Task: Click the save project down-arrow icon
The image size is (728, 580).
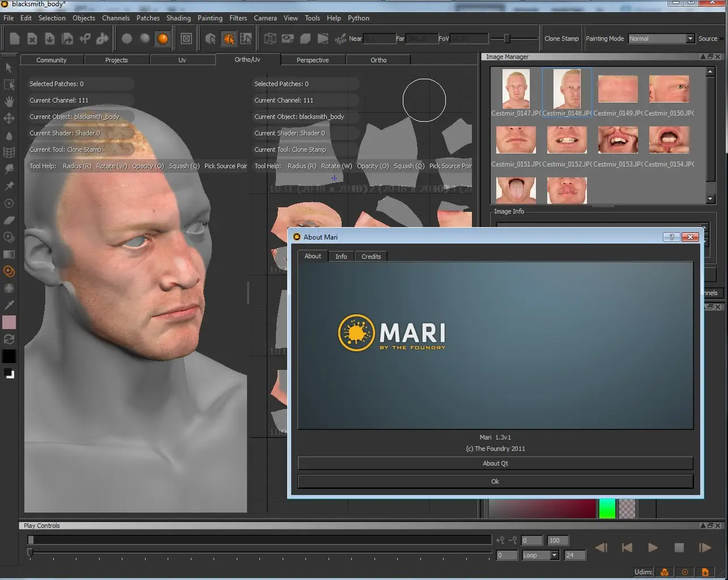Action: click(50, 39)
